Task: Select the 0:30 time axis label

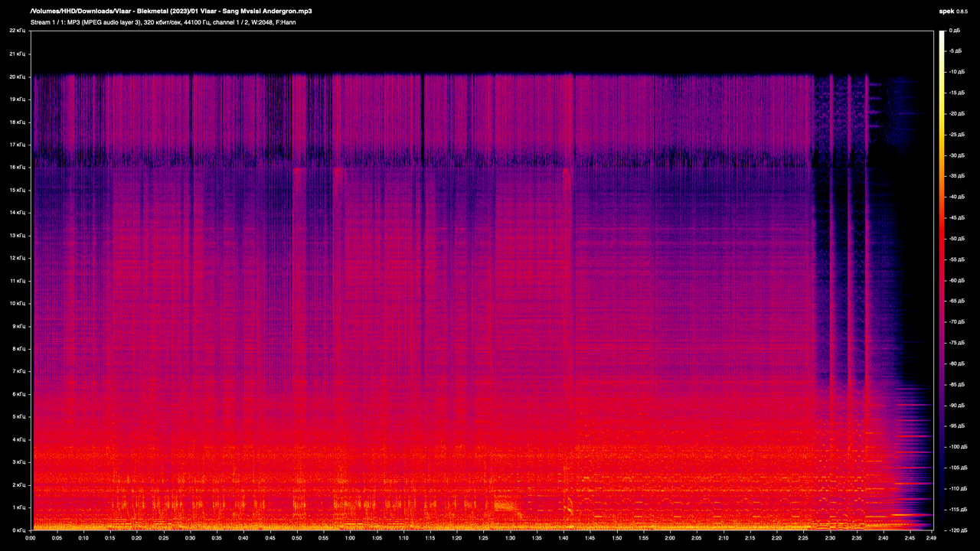Action: pyautogui.click(x=191, y=538)
